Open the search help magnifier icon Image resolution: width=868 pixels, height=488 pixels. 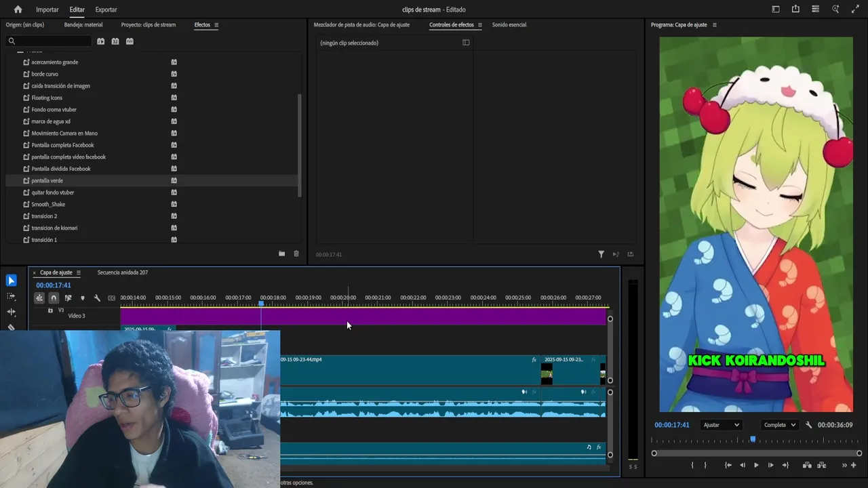tap(835, 9)
